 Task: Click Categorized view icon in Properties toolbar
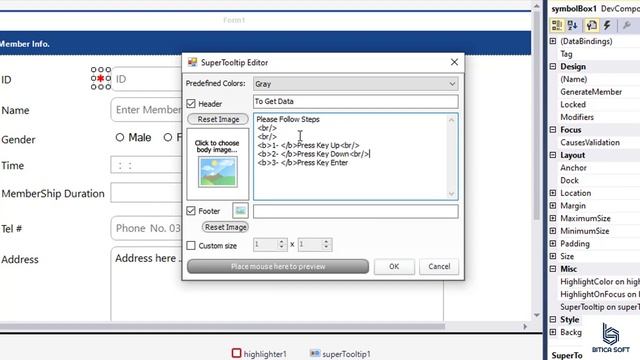(x=557, y=25)
